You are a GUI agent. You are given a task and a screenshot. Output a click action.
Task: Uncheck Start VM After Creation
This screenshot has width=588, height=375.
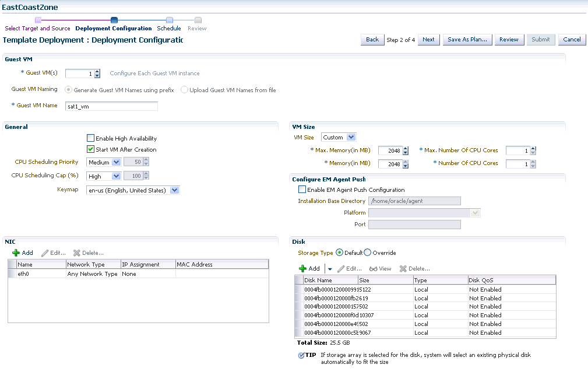(x=90, y=149)
